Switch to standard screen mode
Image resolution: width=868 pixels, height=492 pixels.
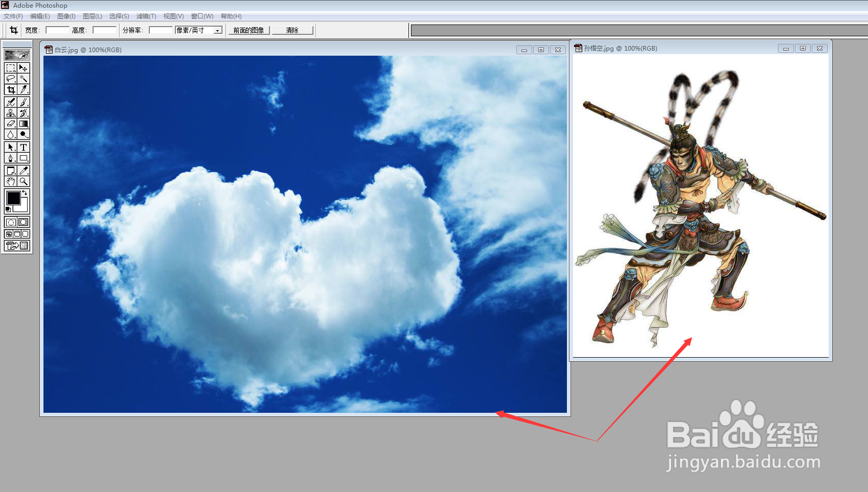pos(9,234)
